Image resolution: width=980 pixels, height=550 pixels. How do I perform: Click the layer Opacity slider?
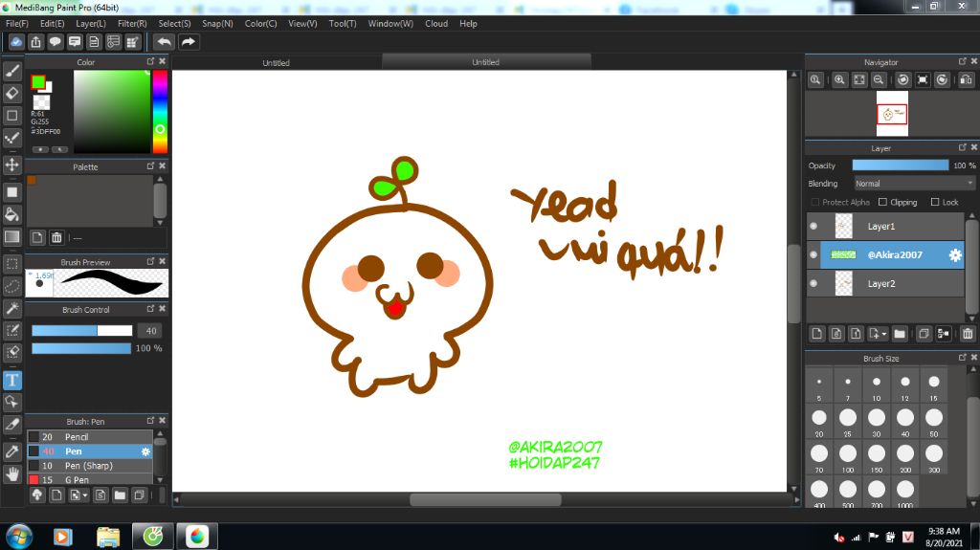pos(900,165)
